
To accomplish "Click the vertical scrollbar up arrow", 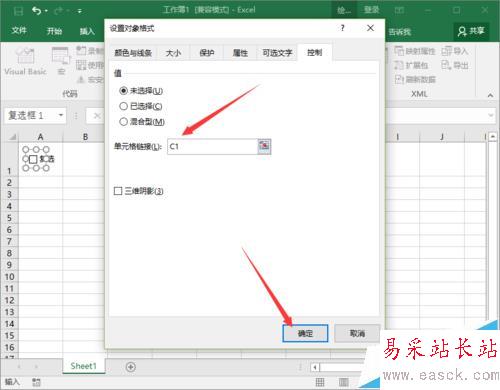I will click(x=492, y=136).
